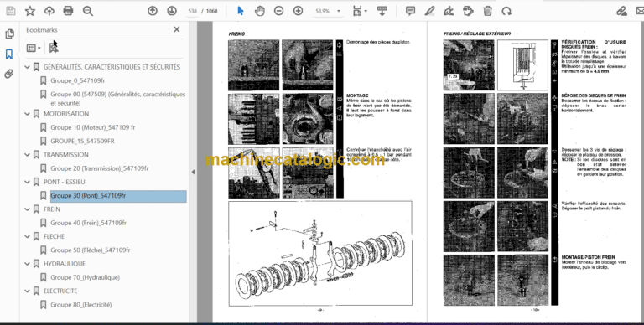644x325 pixels.
Task: Select the Hand pan tool
Action: 260,11
